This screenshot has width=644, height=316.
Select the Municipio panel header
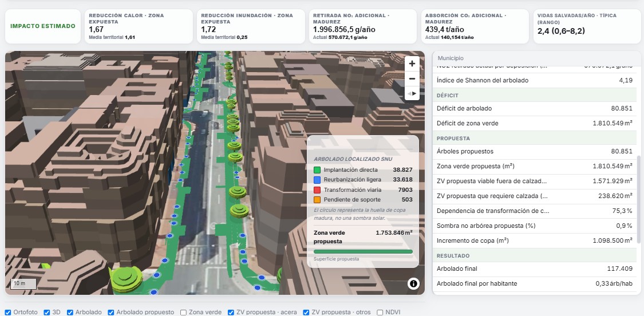pos(537,58)
